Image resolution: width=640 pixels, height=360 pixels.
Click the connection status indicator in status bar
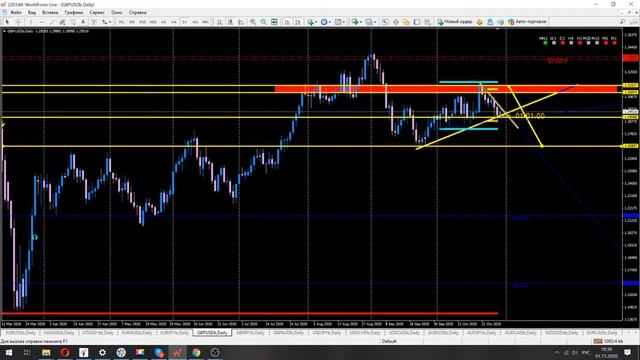point(609,341)
